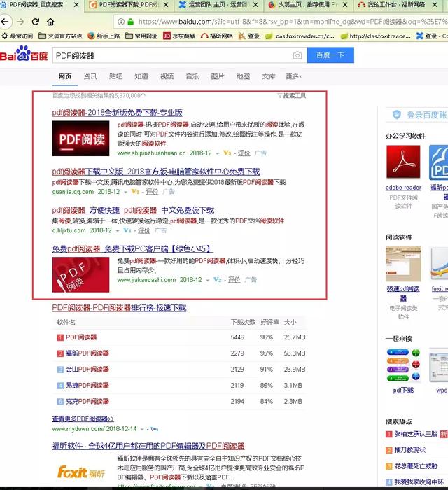Viewport: 448px width, 490px height.
Task: Open the 免费pdf阅读器【绿色小巧】 result link
Action: coord(133,249)
